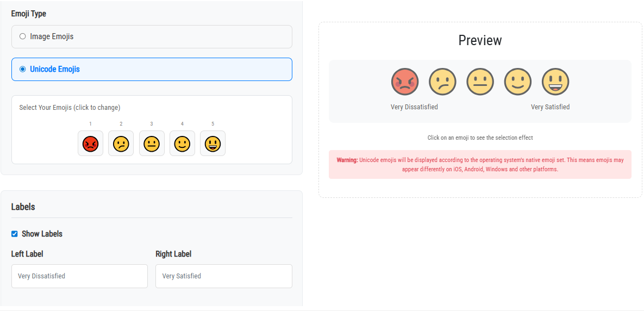
Task: Click the Very Satisfied label in the Preview
Action: (550, 107)
